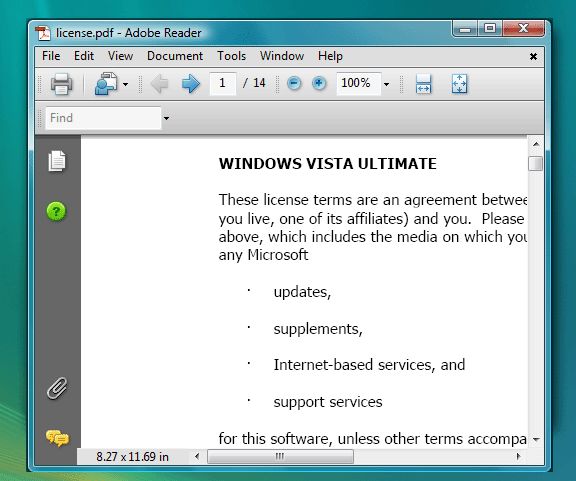576x481 pixels.
Task: Click the WINDOWS VISTA ULTIMATE heading
Action: pyautogui.click(x=327, y=164)
